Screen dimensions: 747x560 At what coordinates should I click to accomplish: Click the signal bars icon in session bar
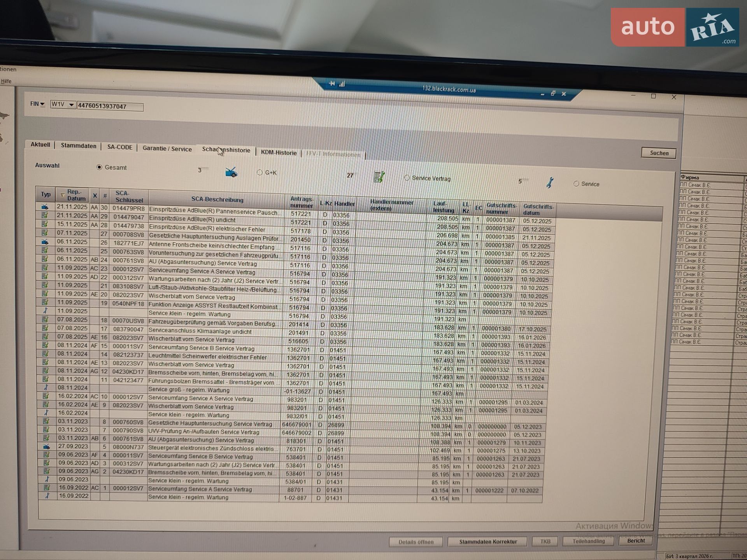342,84
